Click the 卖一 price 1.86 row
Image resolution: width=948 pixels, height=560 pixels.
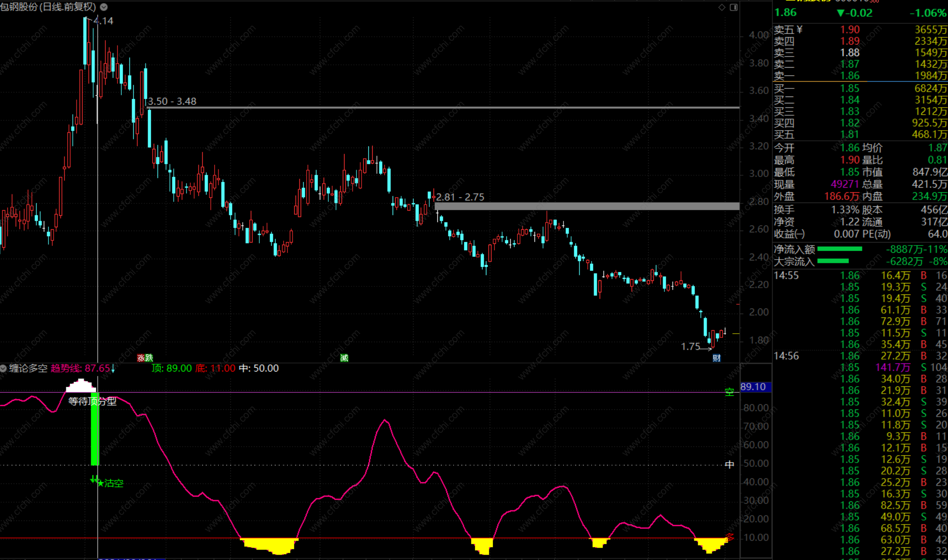pos(850,76)
